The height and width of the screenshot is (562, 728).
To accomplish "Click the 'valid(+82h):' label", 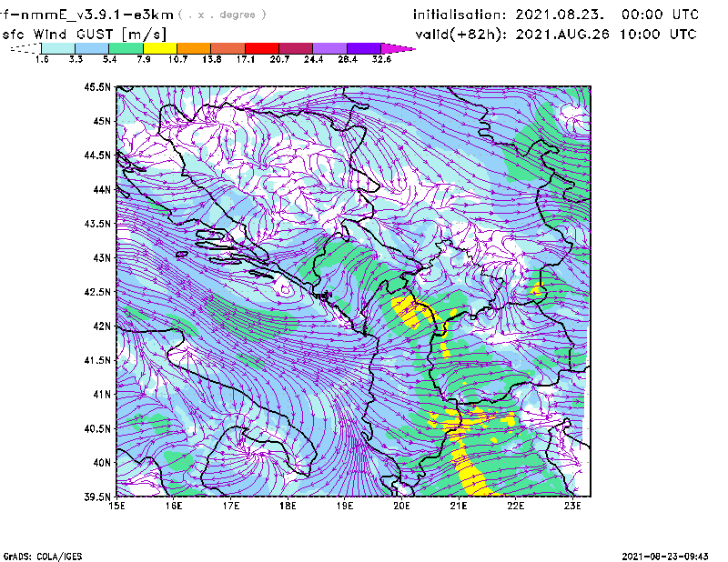I will point(460,35).
